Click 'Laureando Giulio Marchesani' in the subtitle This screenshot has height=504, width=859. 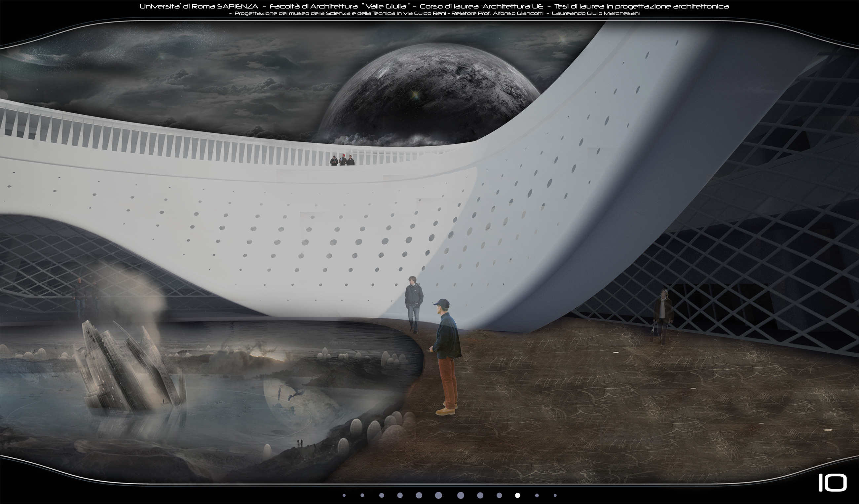pos(595,14)
